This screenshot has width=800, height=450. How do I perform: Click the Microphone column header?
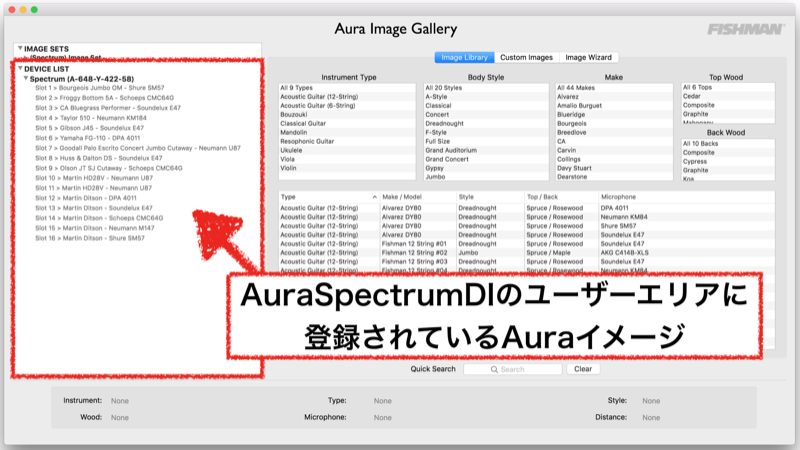[x=686, y=197]
